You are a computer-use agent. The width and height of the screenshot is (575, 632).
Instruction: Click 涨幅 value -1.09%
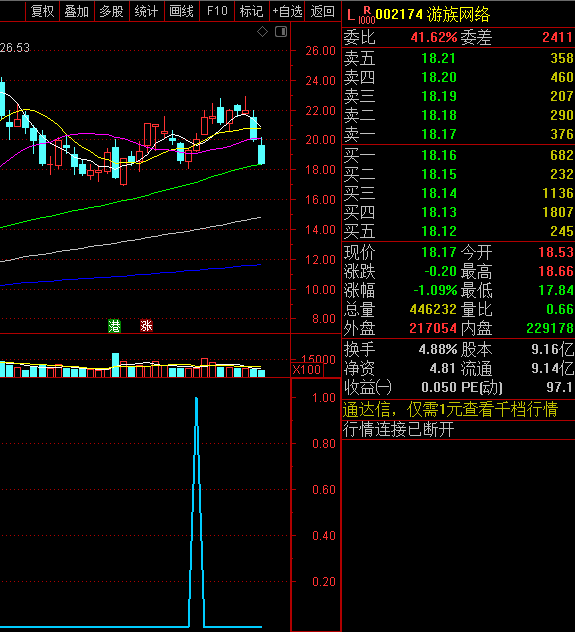coord(435,291)
